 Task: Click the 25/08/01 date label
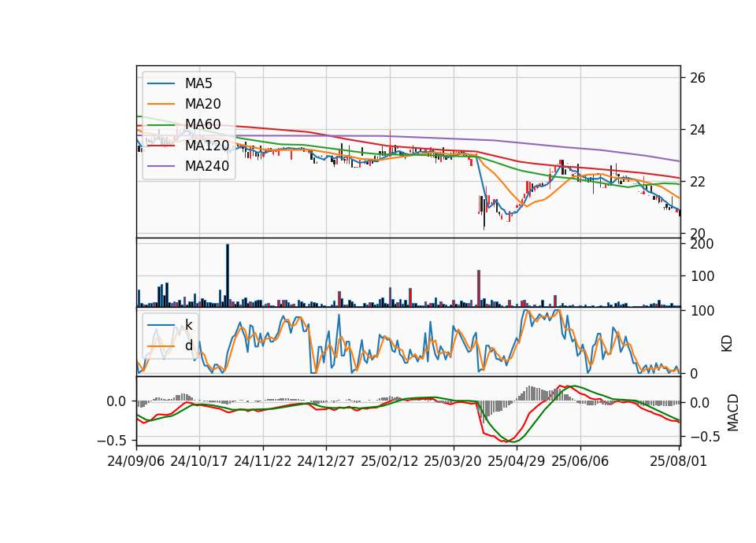(x=679, y=461)
